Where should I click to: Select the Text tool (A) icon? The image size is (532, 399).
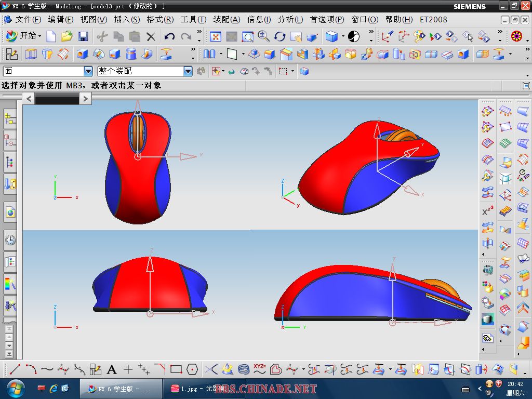[x=112, y=370]
